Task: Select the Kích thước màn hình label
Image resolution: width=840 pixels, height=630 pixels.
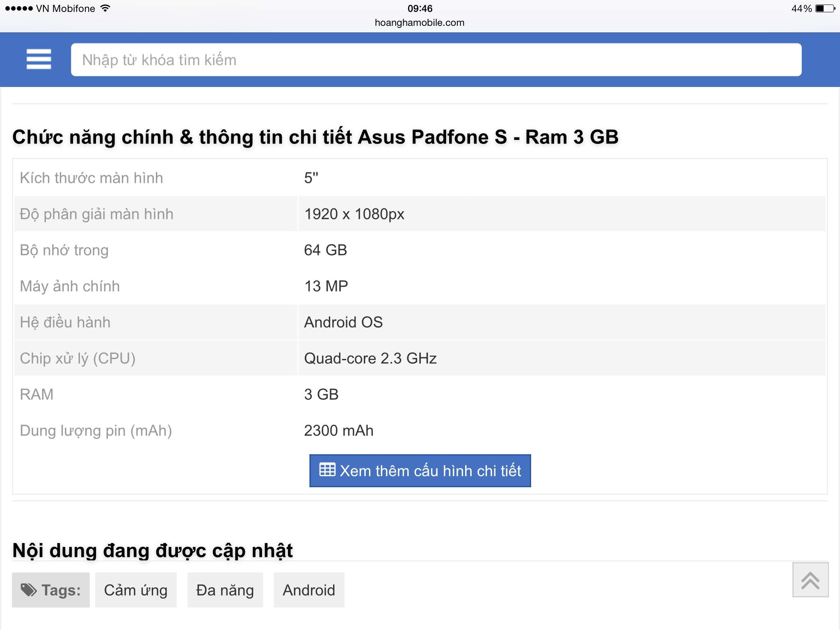Action: (91, 178)
